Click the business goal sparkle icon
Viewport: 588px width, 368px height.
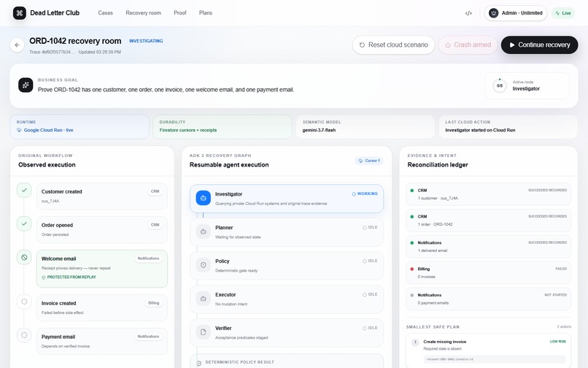pos(26,85)
